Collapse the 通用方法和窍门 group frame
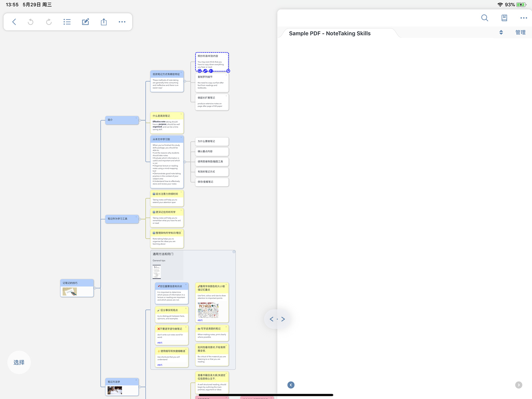 pyautogui.click(x=234, y=252)
